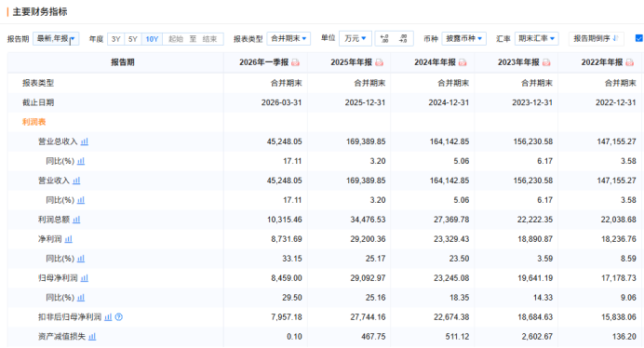
Task: Click the 起始 date input field
Action: pyautogui.click(x=175, y=39)
